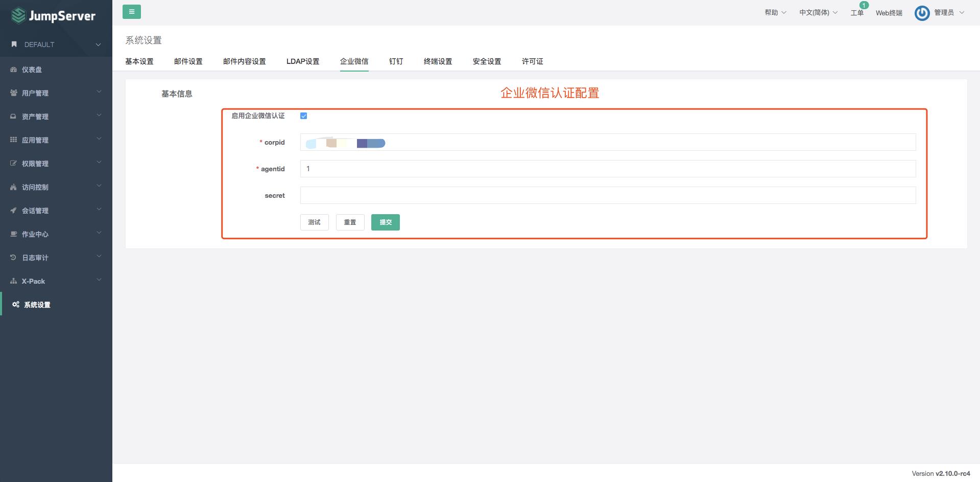Focus the agentid input field
Screen dimensions: 980x482
(608, 169)
